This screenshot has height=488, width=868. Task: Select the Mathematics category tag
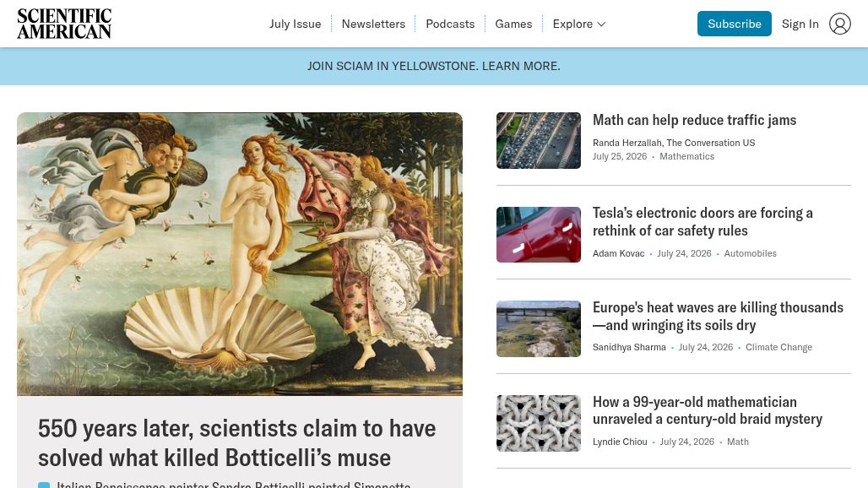coord(687,156)
